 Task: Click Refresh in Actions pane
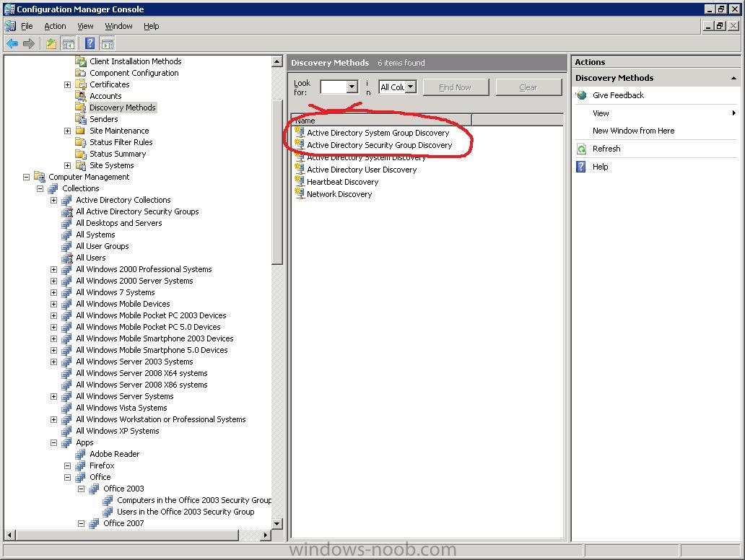pos(606,149)
